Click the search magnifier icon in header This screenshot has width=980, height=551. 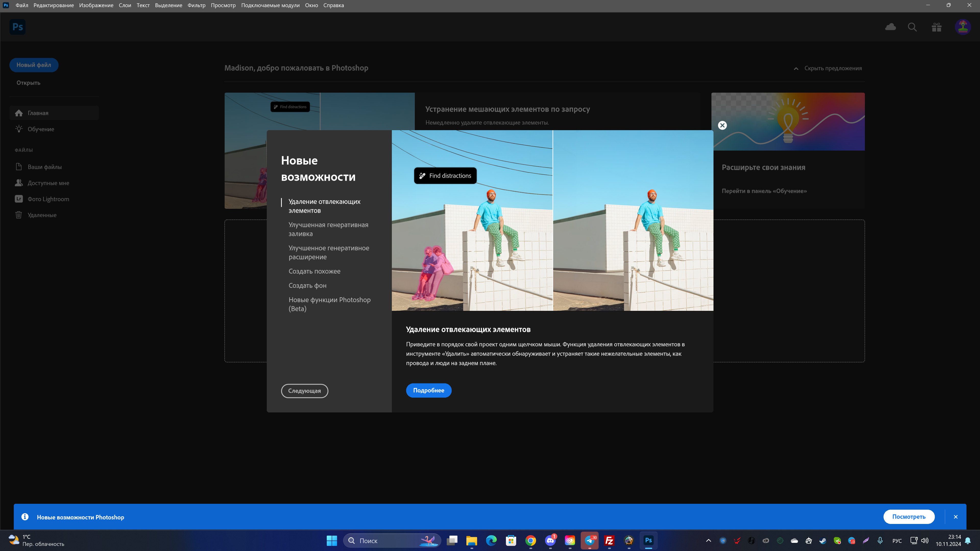tap(912, 27)
